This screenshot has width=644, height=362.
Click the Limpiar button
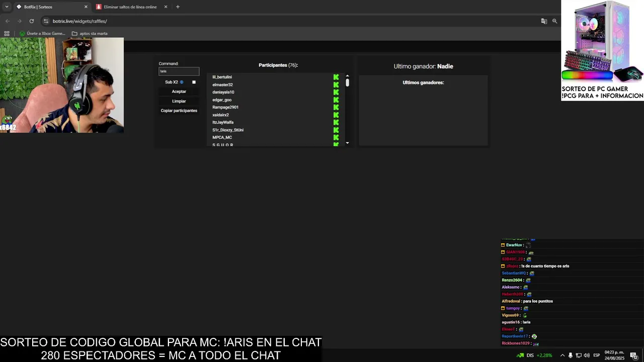[x=179, y=101]
